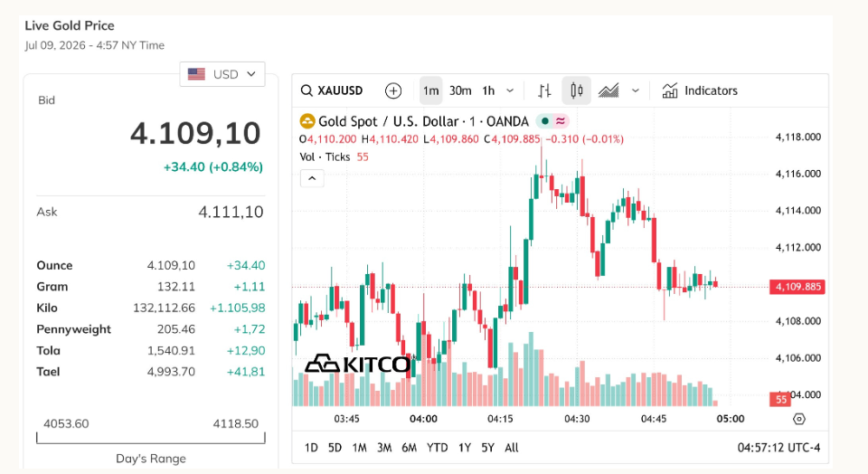
Task: Click the 04:00 time axis label
Action: pos(423,419)
